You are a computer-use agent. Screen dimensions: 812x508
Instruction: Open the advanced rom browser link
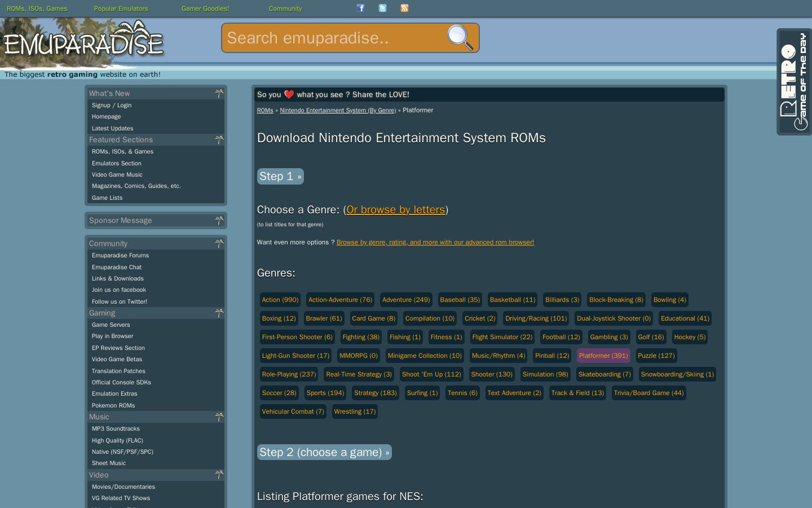435,242
